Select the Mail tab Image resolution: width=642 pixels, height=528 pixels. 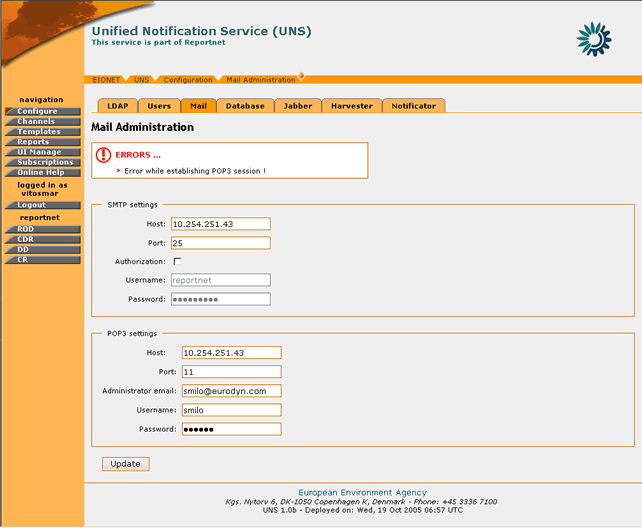(x=199, y=106)
